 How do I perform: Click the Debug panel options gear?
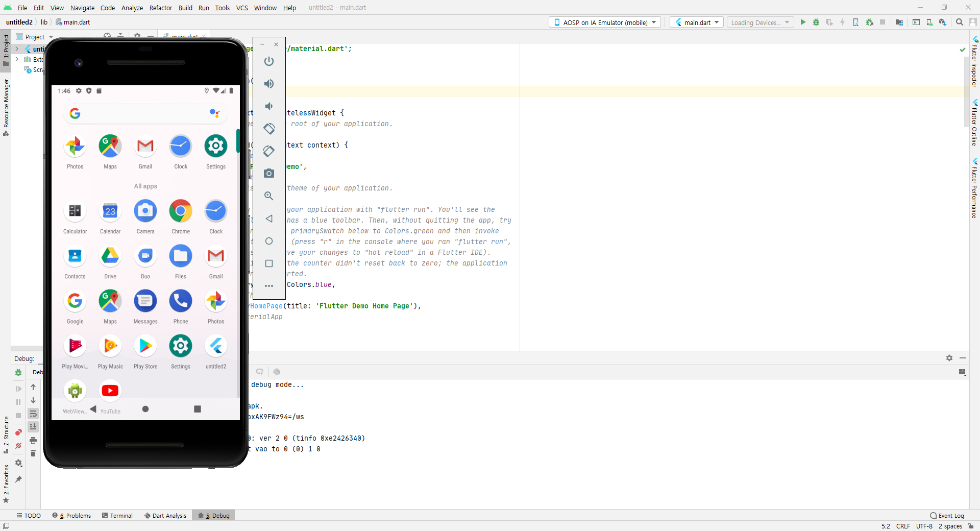click(949, 358)
